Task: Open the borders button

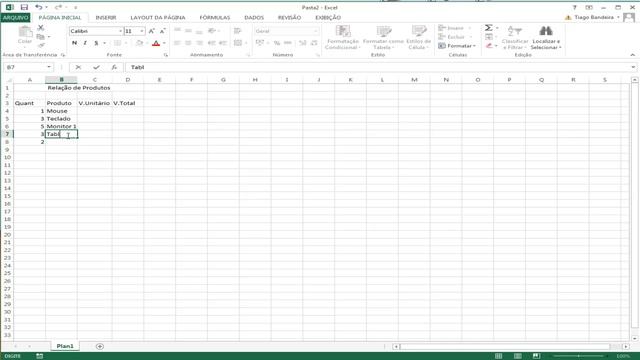Action: (117, 43)
